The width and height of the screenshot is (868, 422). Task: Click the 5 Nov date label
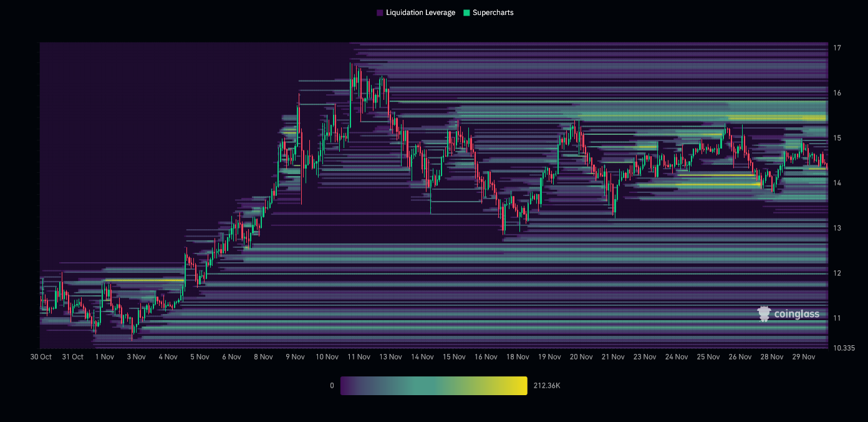coord(200,357)
